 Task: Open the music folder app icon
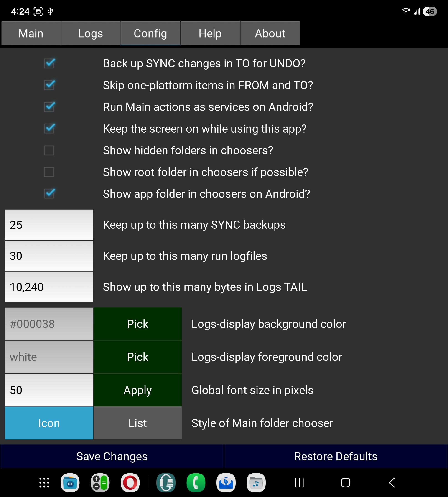tap(256, 482)
